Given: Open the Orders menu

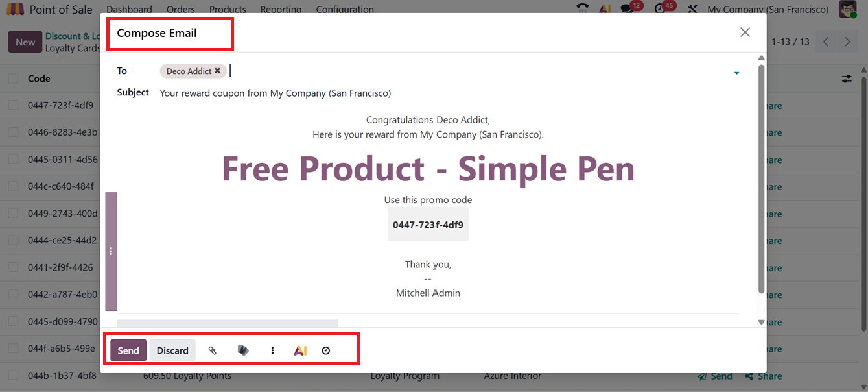Looking at the screenshot, I should pyautogui.click(x=180, y=9).
